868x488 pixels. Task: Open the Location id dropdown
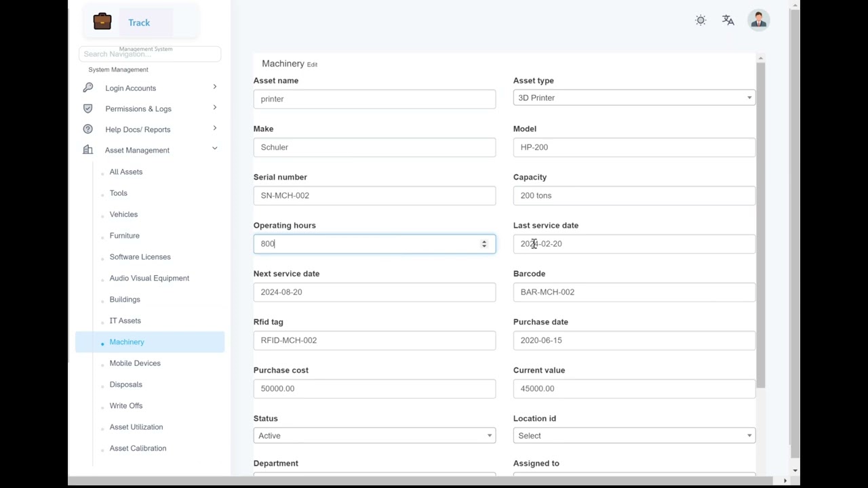click(634, 436)
